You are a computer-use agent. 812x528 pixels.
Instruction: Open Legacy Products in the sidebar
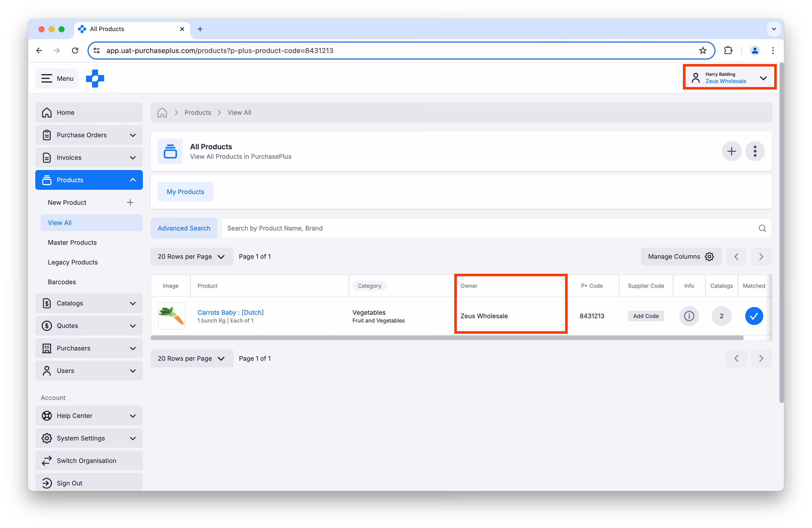[73, 262]
